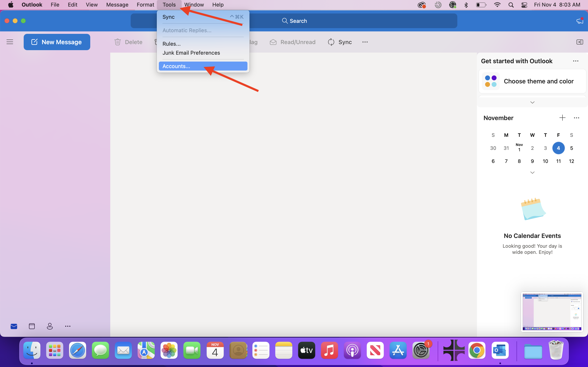The image size is (588, 367).
Task: Click the New Message button
Action: tap(57, 42)
